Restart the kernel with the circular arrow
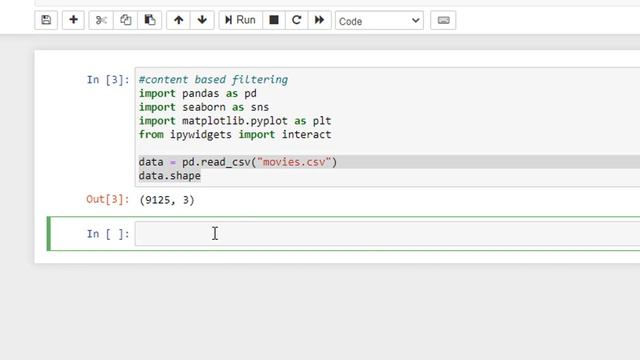Screen dimensions: 640x360 (x=297, y=20)
